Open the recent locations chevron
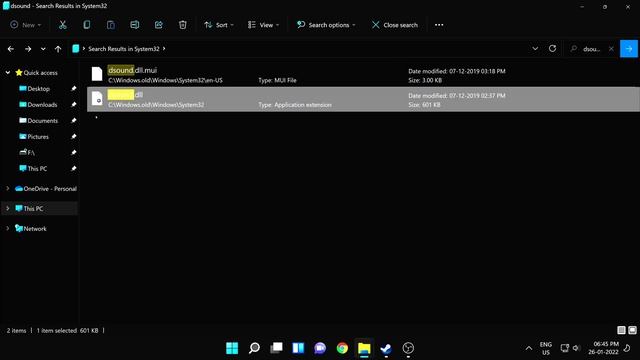 pos(43,49)
